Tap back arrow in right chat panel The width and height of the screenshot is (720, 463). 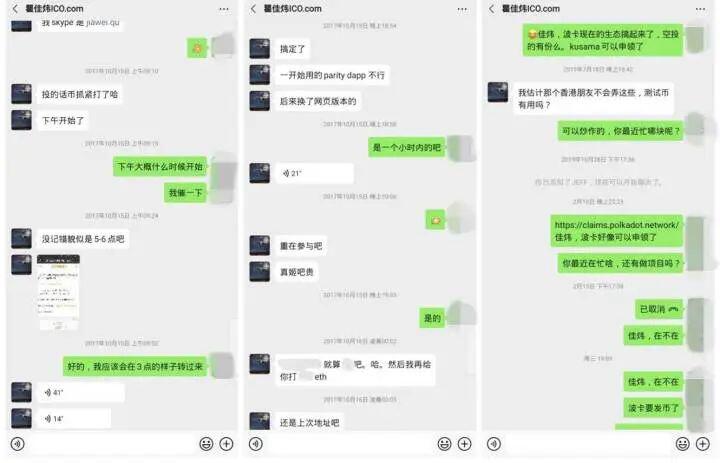[492, 9]
